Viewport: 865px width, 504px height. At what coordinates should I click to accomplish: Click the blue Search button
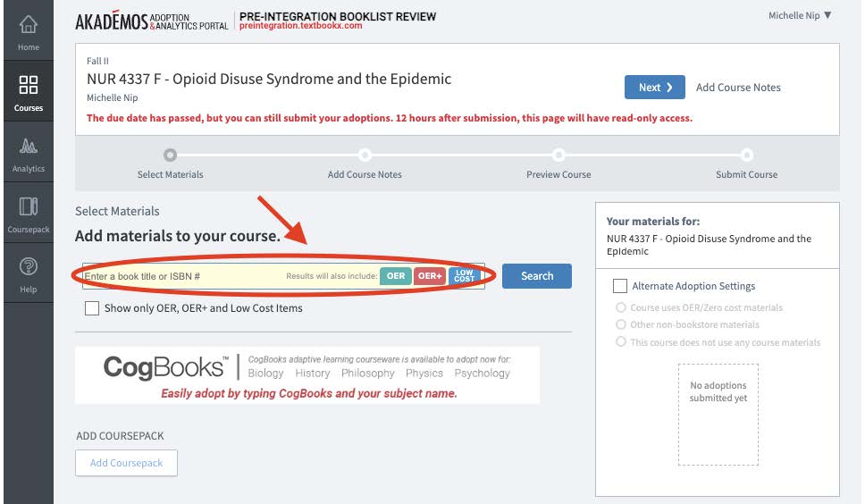pos(536,276)
